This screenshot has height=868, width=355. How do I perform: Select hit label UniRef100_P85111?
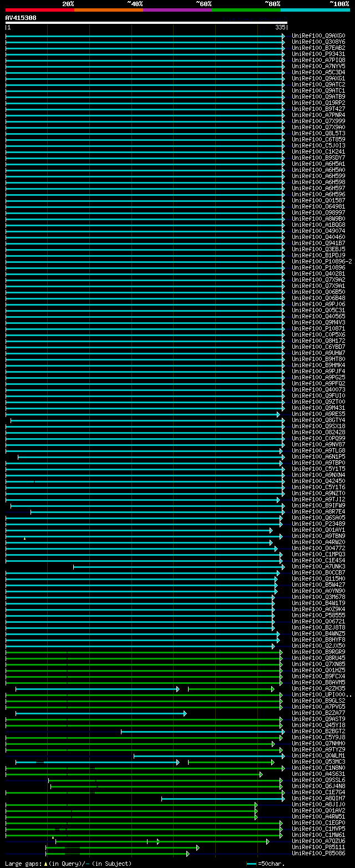pos(318,847)
